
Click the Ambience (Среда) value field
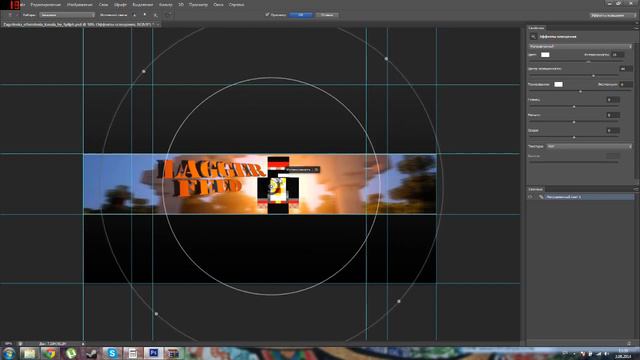pos(613,131)
